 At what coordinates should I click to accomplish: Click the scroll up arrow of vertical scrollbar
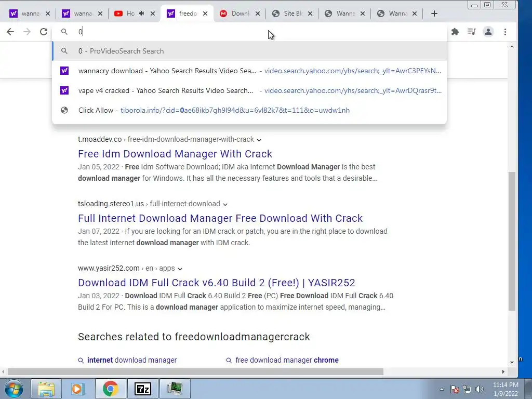tap(512, 46)
